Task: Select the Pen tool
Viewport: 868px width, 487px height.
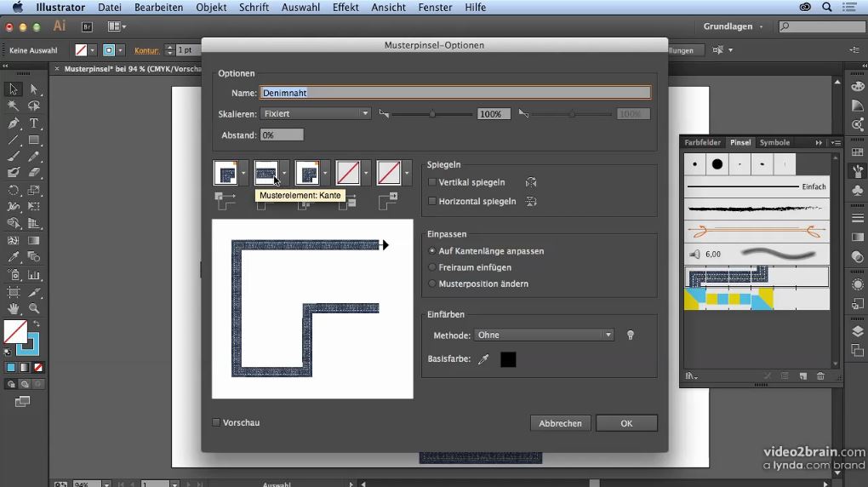Action: click(x=14, y=123)
